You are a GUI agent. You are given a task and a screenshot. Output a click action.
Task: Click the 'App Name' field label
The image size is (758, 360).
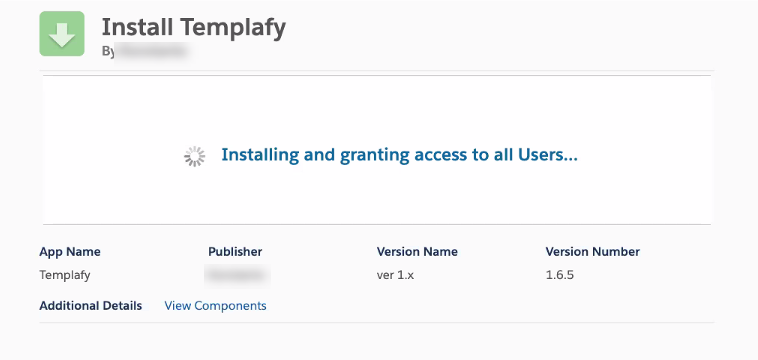pyautogui.click(x=70, y=252)
